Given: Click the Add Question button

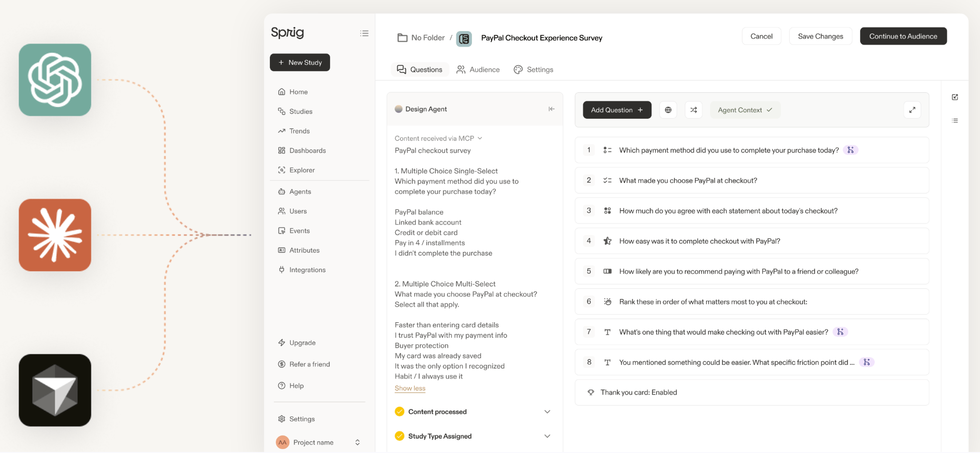Looking at the screenshot, I should tap(617, 110).
